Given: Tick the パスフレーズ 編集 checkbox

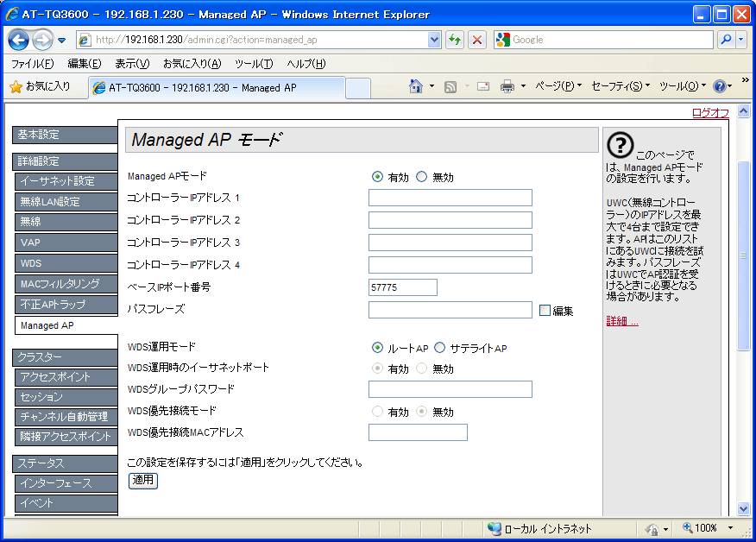Looking at the screenshot, I should click(x=545, y=311).
